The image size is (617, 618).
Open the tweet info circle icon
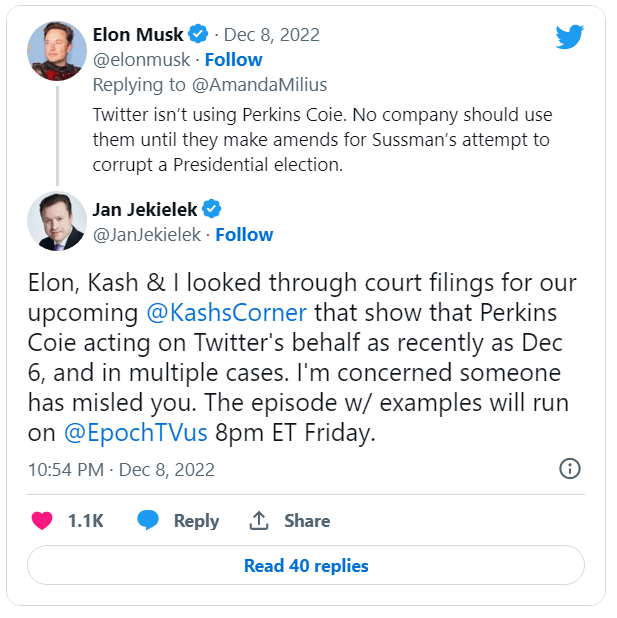570,469
